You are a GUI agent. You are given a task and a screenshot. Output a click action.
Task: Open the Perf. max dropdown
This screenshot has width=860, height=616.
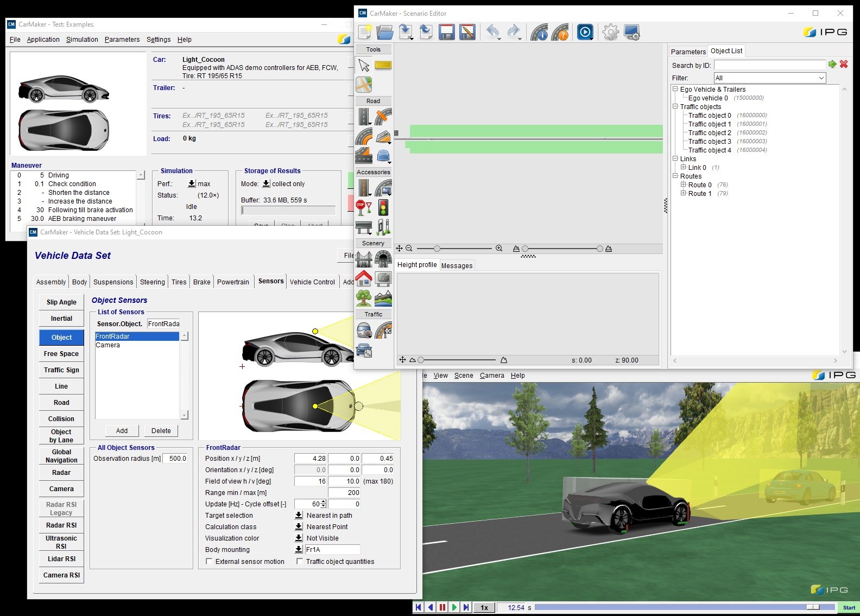point(192,184)
